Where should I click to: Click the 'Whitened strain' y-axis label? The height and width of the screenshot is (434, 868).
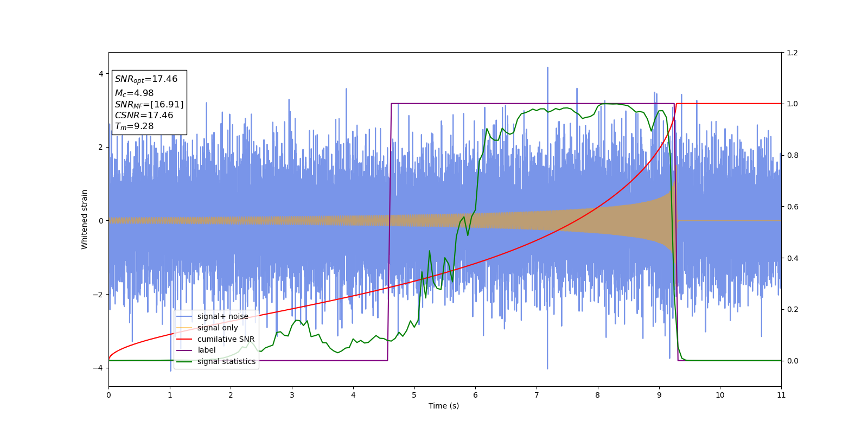[85, 219]
